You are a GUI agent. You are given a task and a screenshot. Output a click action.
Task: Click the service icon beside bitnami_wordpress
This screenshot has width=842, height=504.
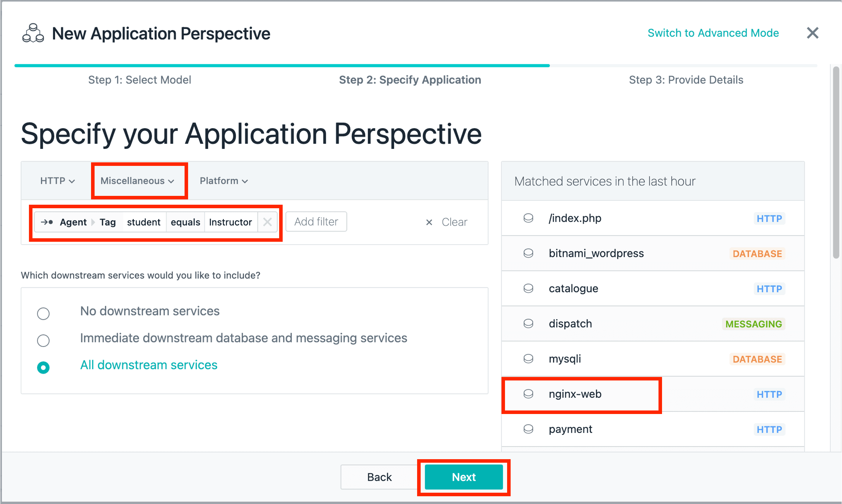[528, 253]
